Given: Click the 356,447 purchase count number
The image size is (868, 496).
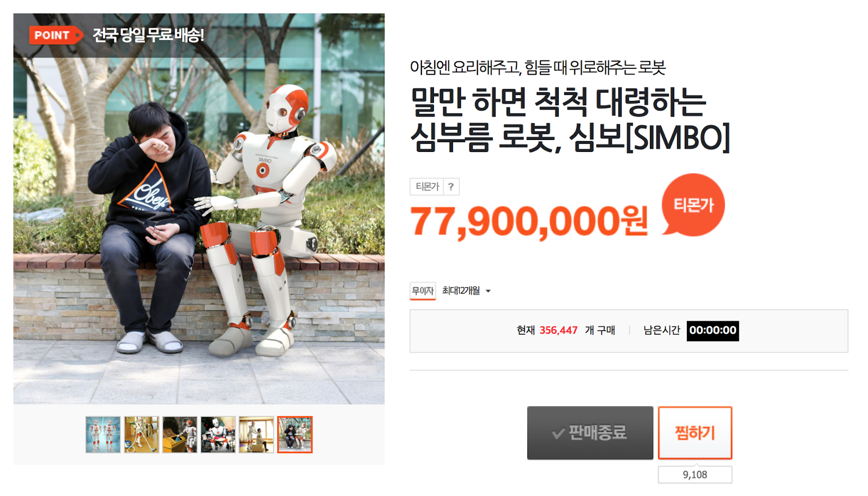Looking at the screenshot, I should pyautogui.click(x=558, y=330).
